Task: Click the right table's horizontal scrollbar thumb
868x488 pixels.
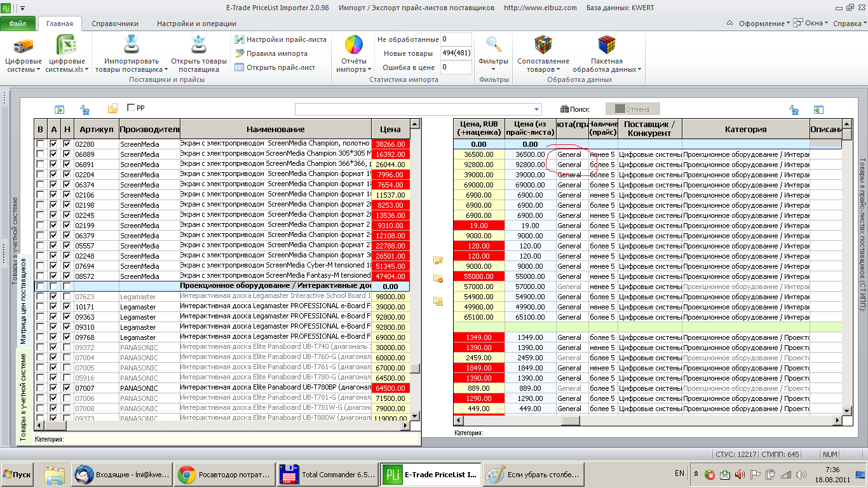Action: coord(569,421)
